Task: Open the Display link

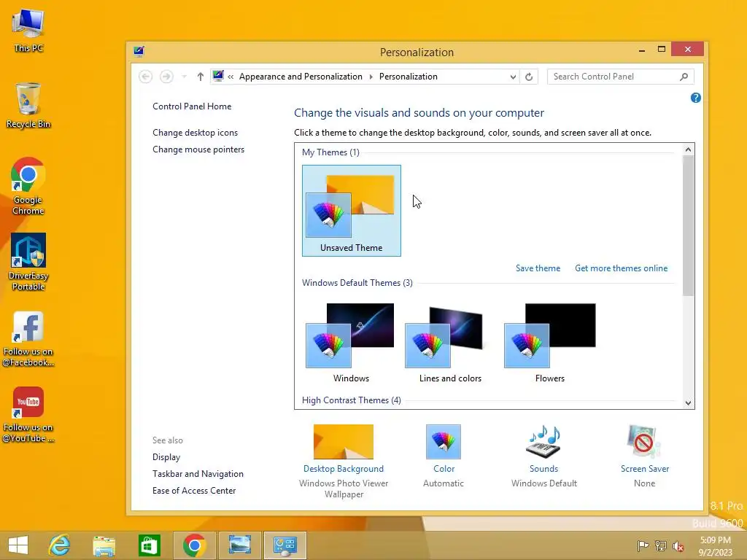Action: click(x=166, y=457)
